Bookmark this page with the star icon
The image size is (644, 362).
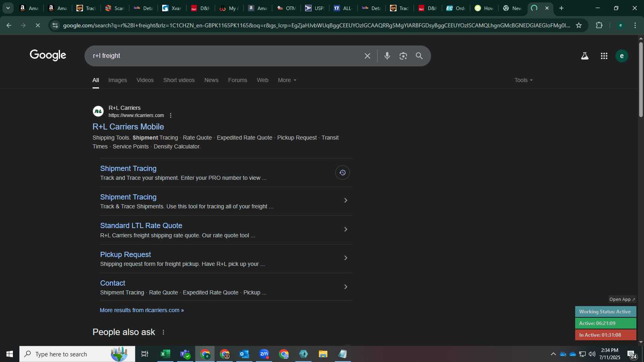pyautogui.click(x=579, y=25)
